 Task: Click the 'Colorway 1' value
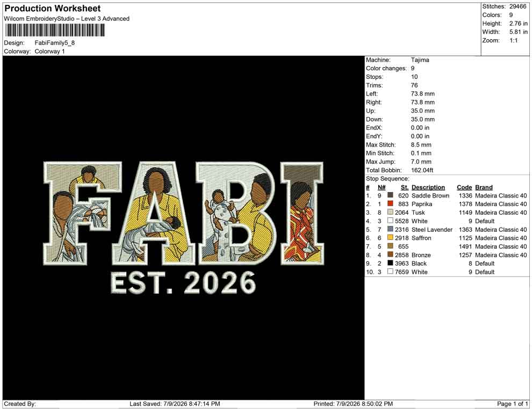pyautogui.click(x=49, y=52)
